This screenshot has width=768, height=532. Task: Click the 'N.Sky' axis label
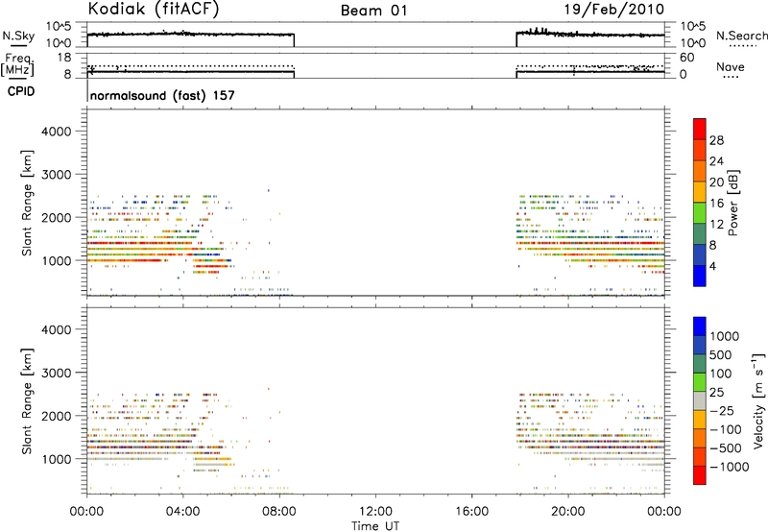click(x=18, y=36)
